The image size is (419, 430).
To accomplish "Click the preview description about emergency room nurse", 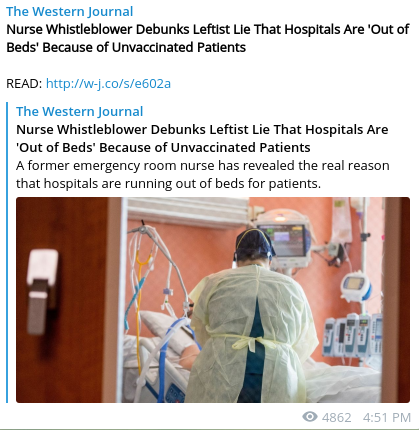I will tap(202, 174).
